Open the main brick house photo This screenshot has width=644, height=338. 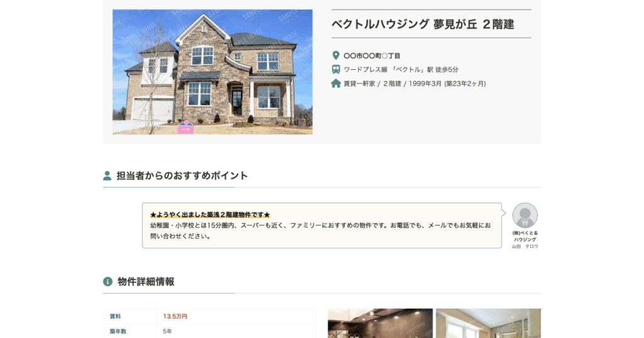(x=213, y=72)
